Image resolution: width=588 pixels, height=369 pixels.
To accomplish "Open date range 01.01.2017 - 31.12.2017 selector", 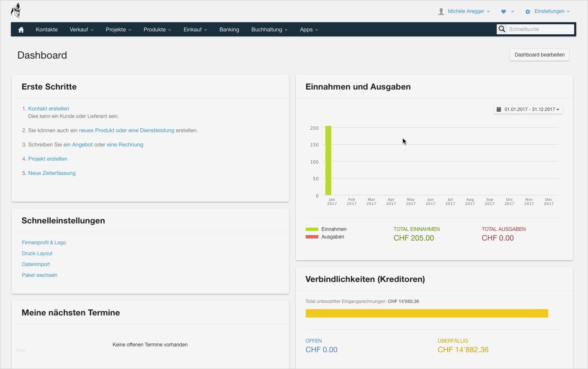I will click(x=528, y=110).
